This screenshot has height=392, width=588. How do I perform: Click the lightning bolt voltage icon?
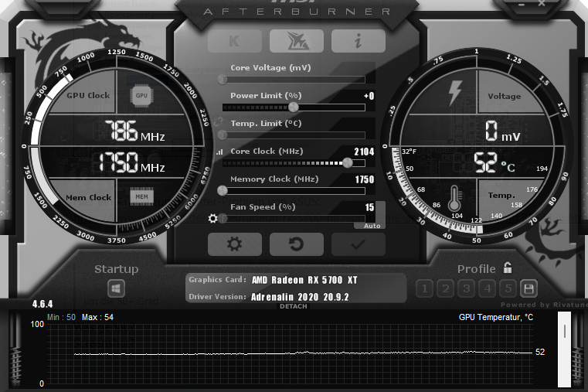pyautogui.click(x=455, y=92)
